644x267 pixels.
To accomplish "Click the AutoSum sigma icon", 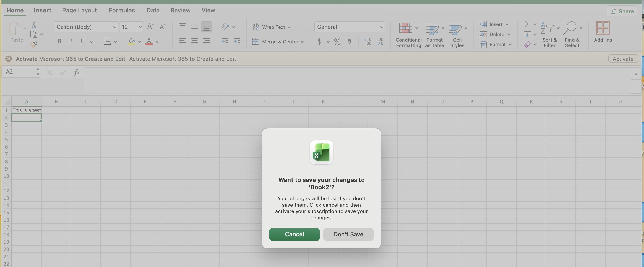I will point(527,24).
